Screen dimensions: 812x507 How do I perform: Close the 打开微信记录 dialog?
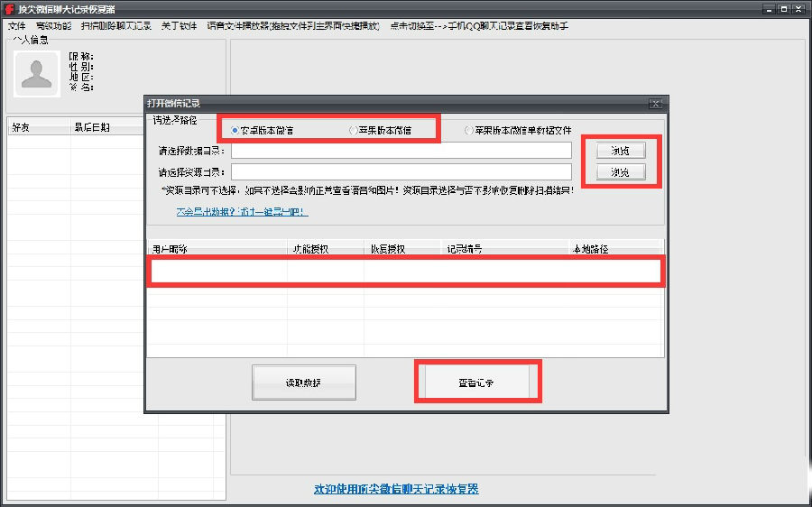pyautogui.click(x=655, y=104)
